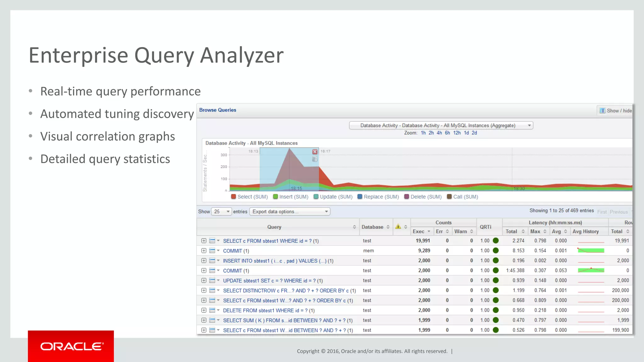Set zoom to 12h
Screen dimensions: 644x362
pos(457,133)
